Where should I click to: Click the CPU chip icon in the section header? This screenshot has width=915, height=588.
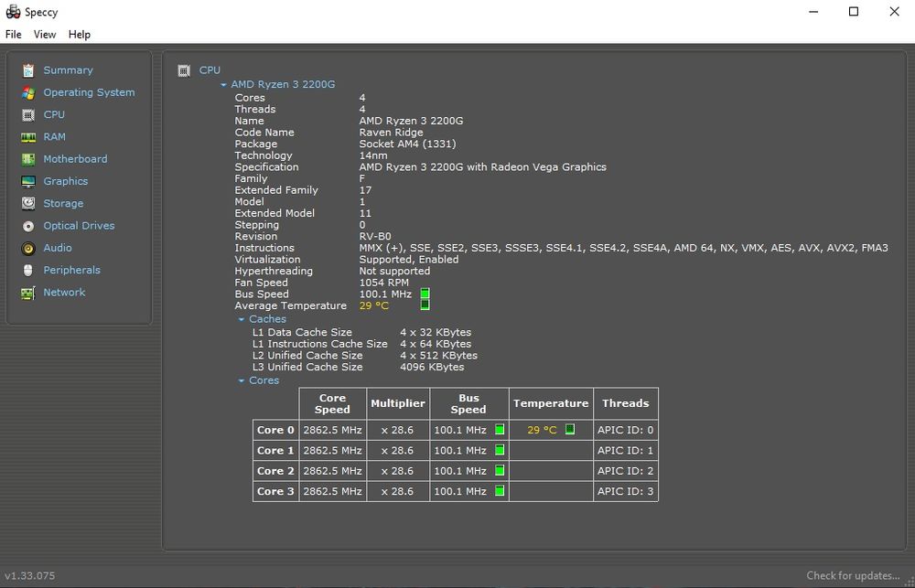[184, 70]
